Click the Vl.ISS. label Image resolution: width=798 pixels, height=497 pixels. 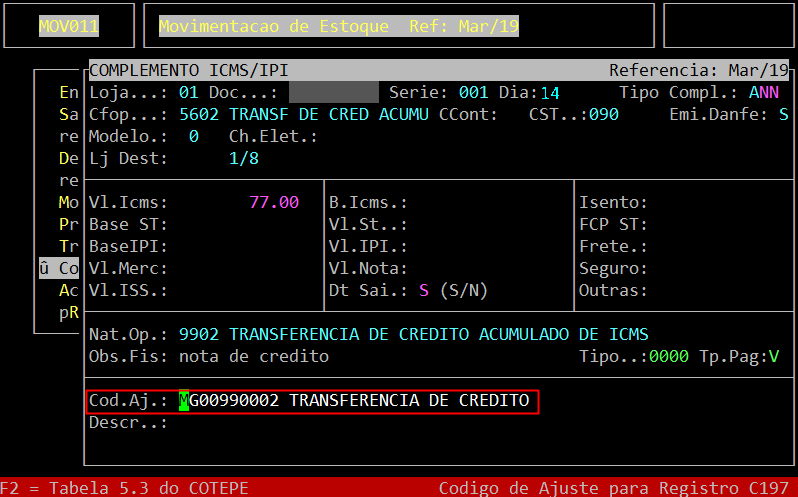click(x=128, y=290)
